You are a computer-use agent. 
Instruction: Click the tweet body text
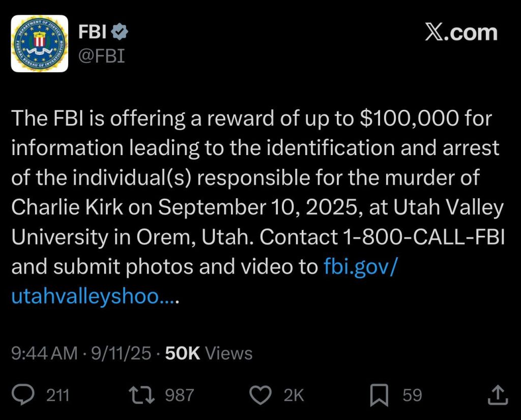[258, 206]
